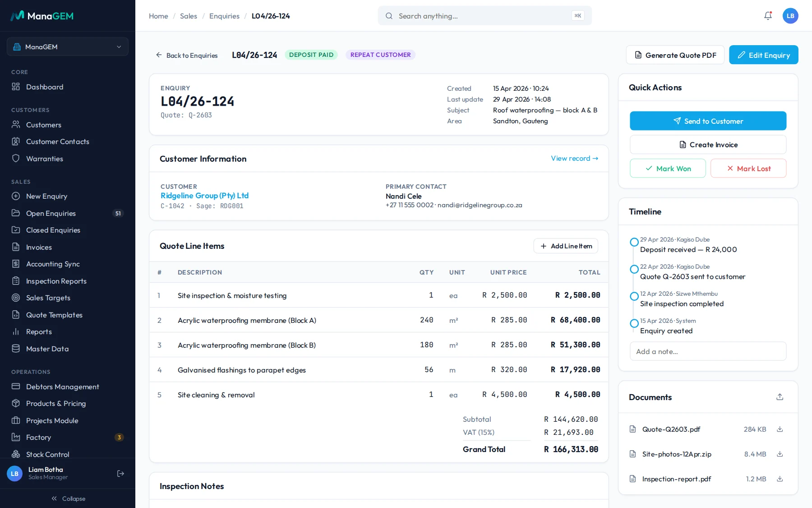This screenshot has width=812, height=508.
Task: Click the Products & Pricing box icon
Action: tap(16, 403)
